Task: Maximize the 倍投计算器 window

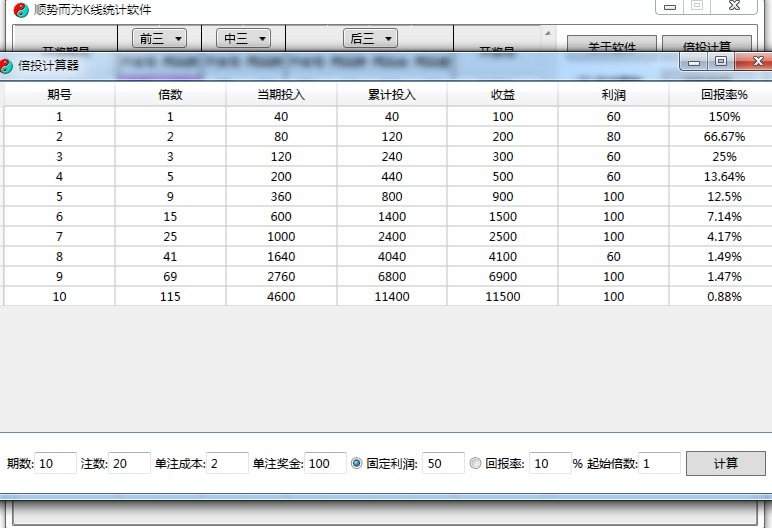Action: coord(720,62)
